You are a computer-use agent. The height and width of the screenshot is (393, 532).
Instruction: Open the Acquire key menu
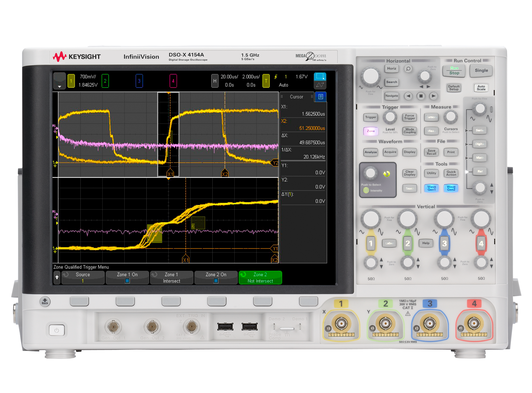(x=390, y=152)
